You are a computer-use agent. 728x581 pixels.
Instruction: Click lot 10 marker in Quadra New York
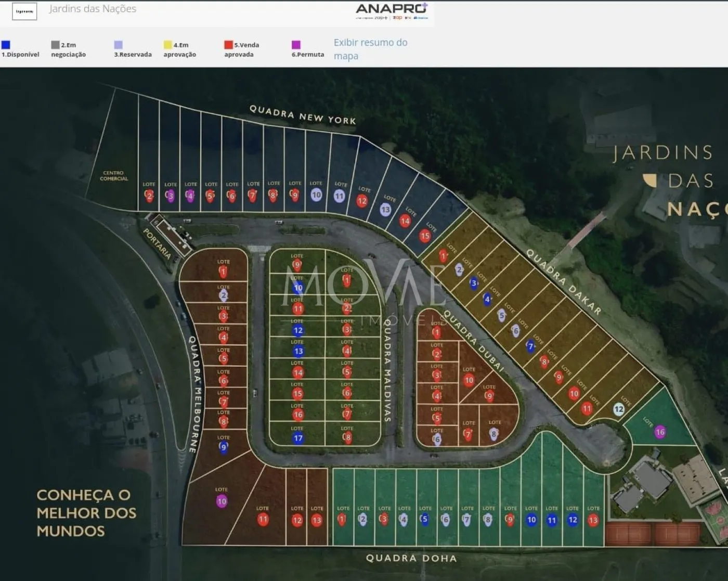pos(316,195)
